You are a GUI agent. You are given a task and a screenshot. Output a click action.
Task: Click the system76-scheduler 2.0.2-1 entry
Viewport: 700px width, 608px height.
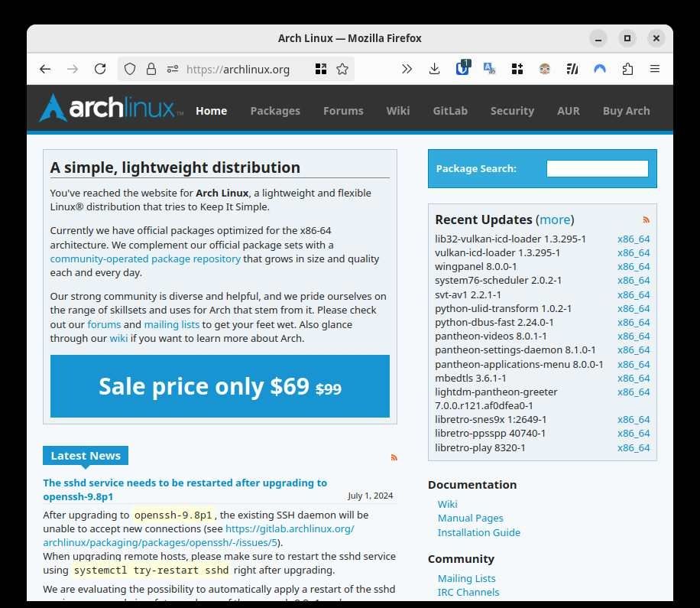(x=498, y=281)
